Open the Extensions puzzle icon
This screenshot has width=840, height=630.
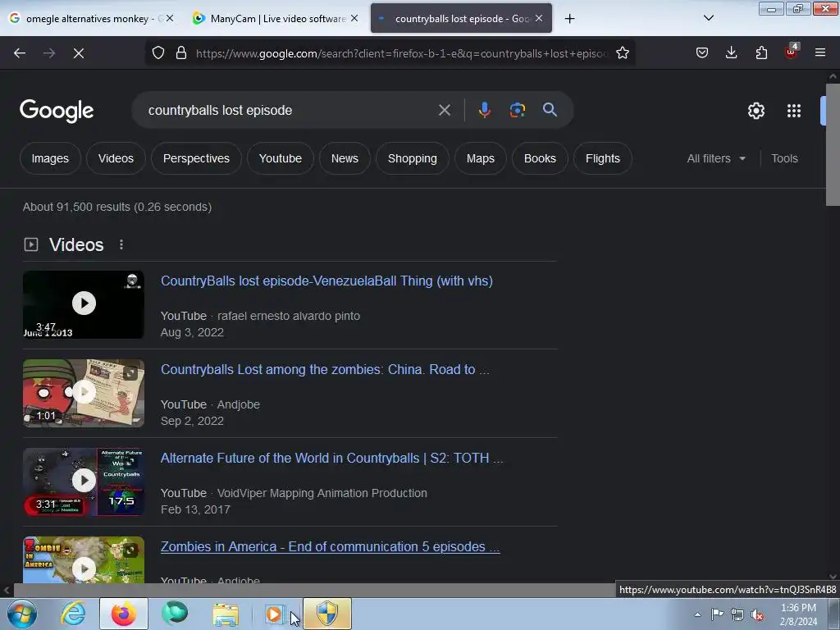coord(761,53)
